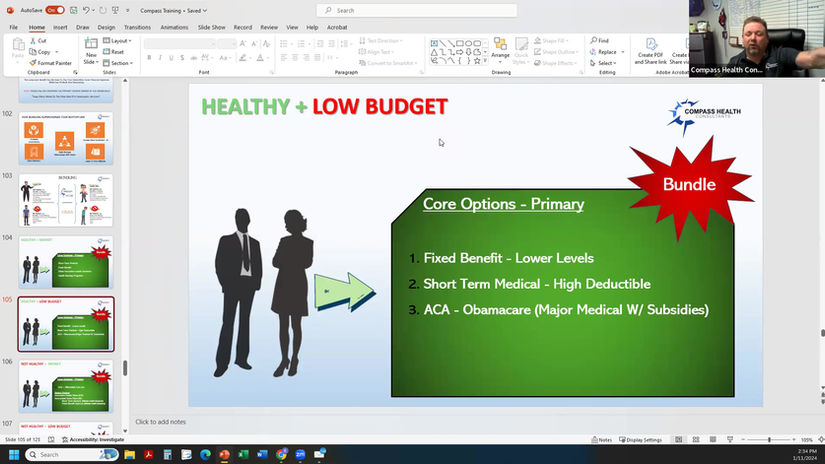This screenshot has width=825, height=464.
Task: Click the Search box in title bar
Action: pos(417,11)
